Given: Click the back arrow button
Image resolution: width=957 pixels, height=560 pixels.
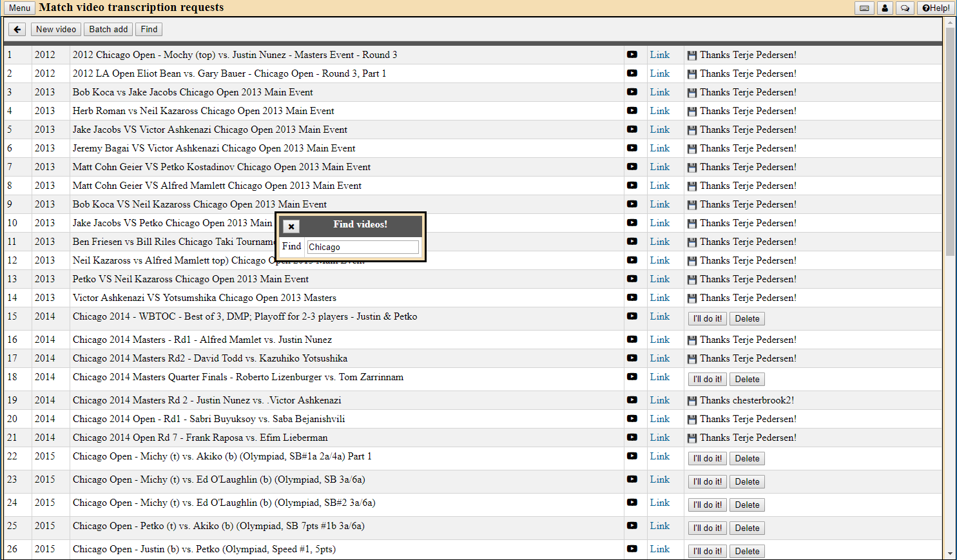Looking at the screenshot, I should click(x=17, y=30).
